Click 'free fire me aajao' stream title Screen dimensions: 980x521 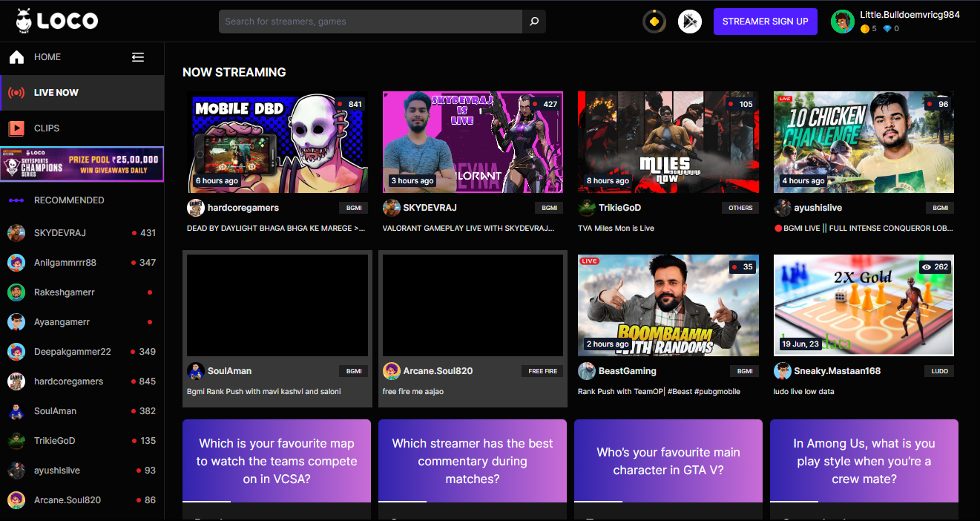click(x=413, y=392)
